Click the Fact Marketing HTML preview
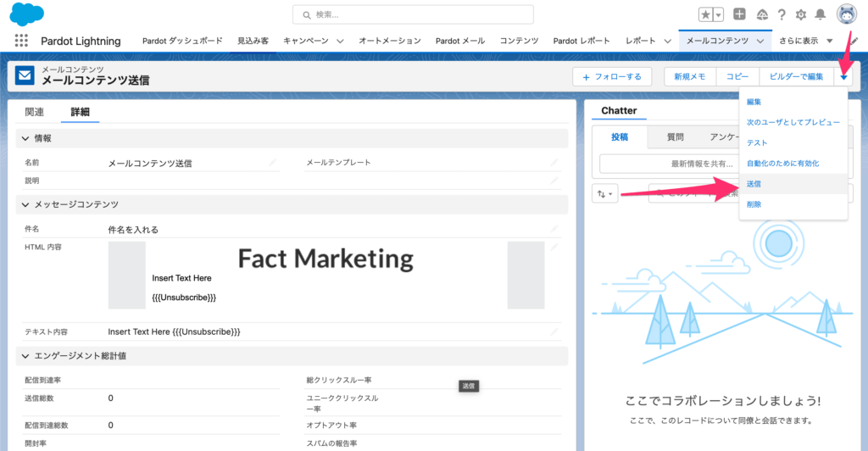The image size is (868, 451). pyautogui.click(x=326, y=275)
